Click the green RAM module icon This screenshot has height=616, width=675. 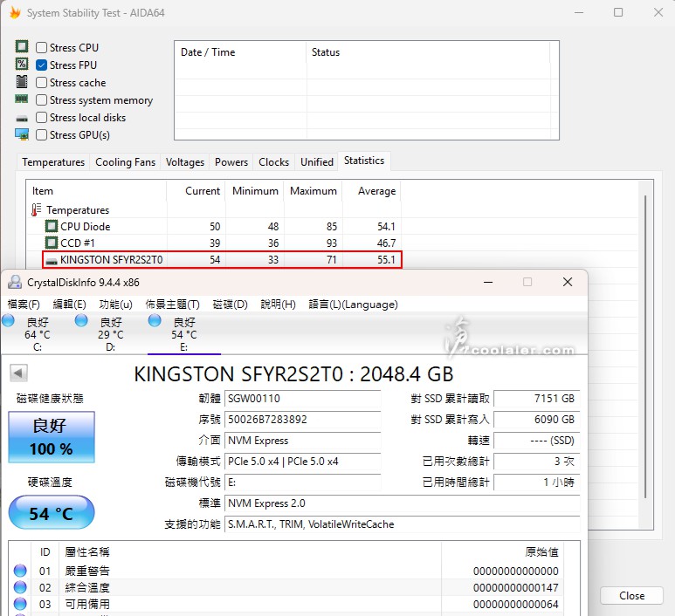tap(22, 99)
